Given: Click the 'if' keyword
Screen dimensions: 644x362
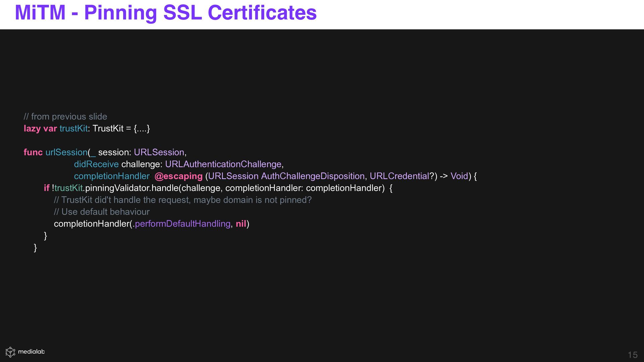Looking at the screenshot, I should [x=47, y=188].
